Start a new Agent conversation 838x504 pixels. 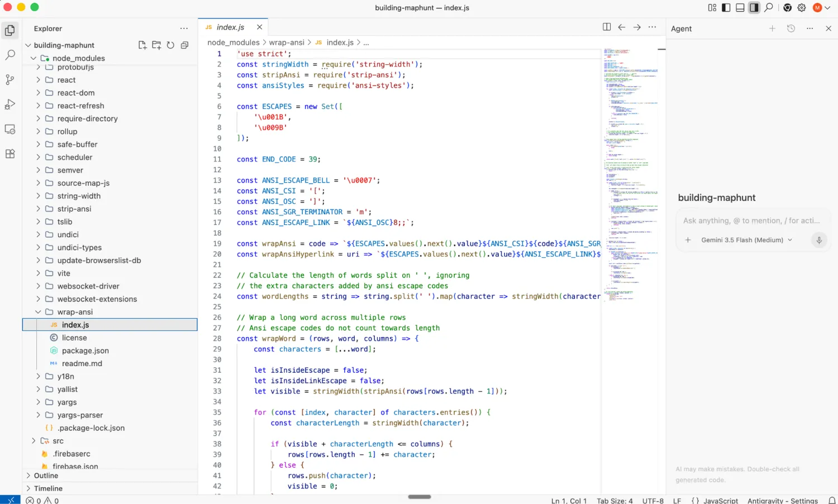[x=772, y=28]
